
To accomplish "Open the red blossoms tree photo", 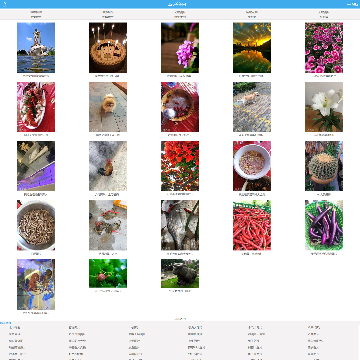I will (x=180, y=166).
